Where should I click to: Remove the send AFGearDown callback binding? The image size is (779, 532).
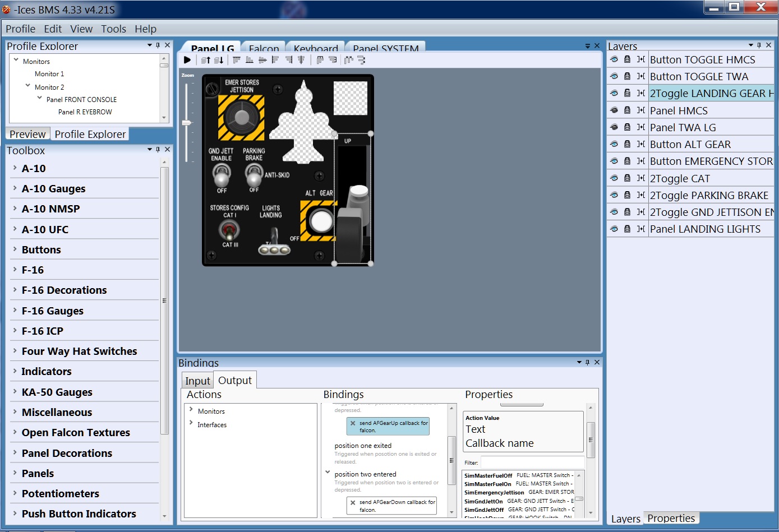point(353,502)
